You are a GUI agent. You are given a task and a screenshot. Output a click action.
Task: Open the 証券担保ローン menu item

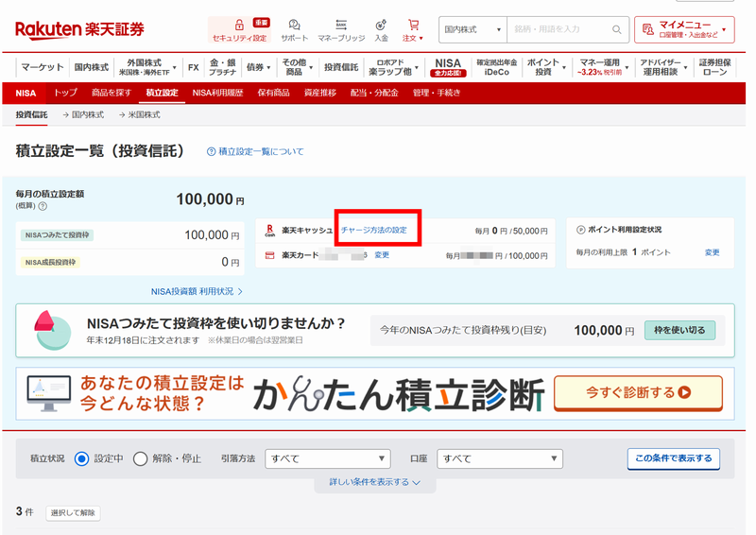(715, 67)
